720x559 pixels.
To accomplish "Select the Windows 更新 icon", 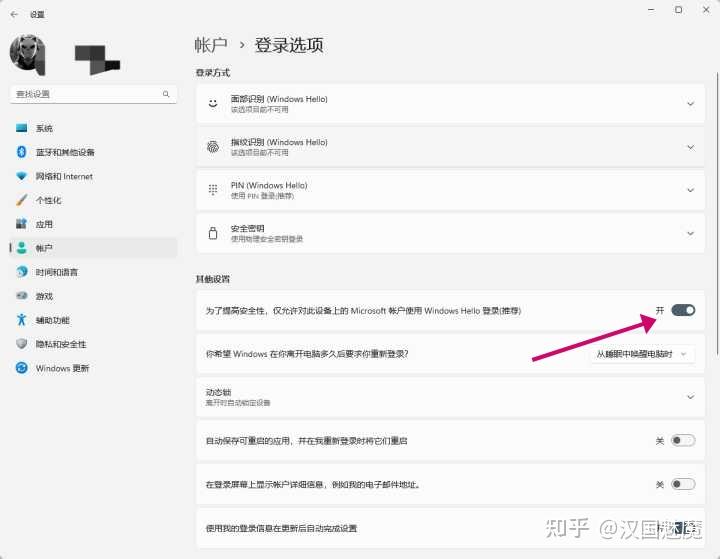I will pyautogui.click(x=22, y=368).
